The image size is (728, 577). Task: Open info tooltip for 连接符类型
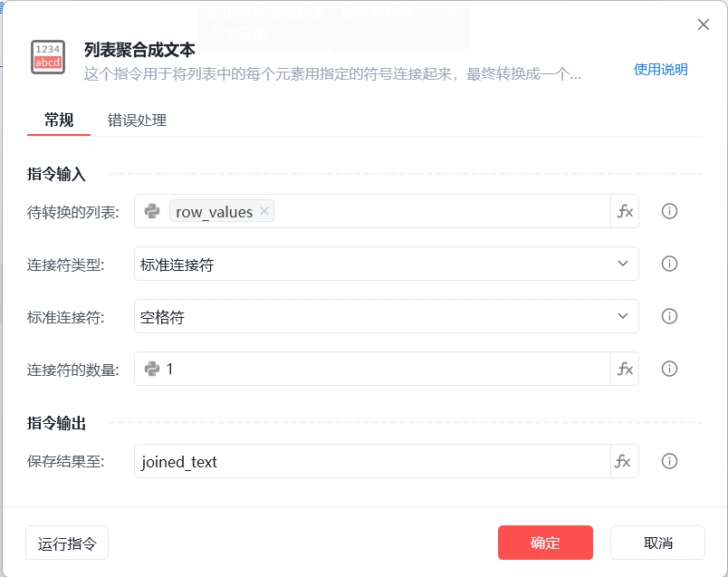pyautogui.click(x=669, y=264)
